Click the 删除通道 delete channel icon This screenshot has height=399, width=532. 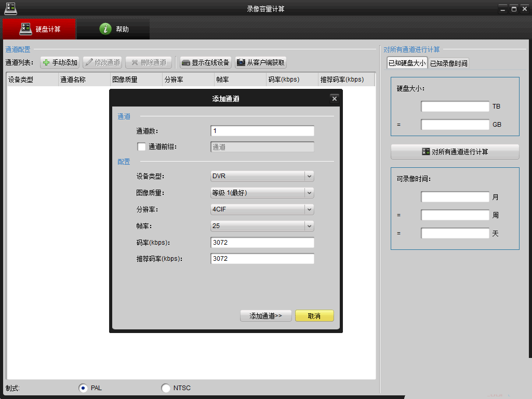coord(133,62)
